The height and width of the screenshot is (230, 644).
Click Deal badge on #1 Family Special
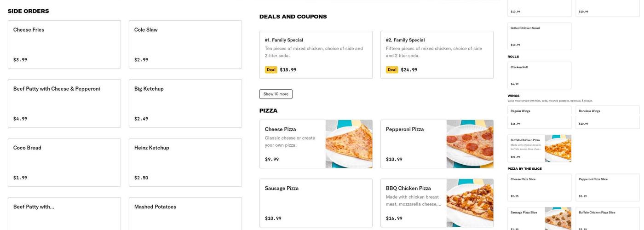click(x=271, y=70)
